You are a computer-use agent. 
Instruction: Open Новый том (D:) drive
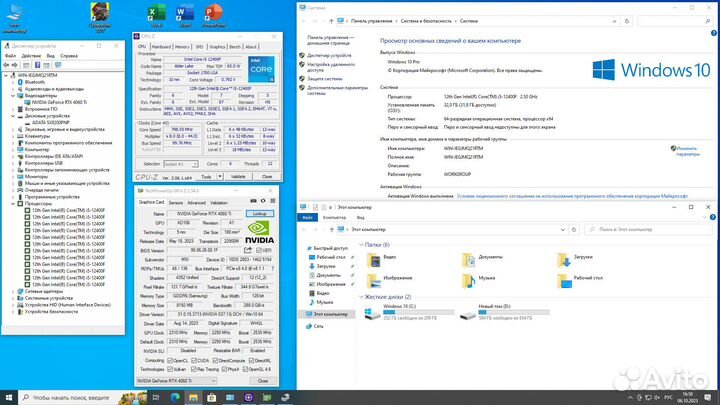click(x=504, y=312)
